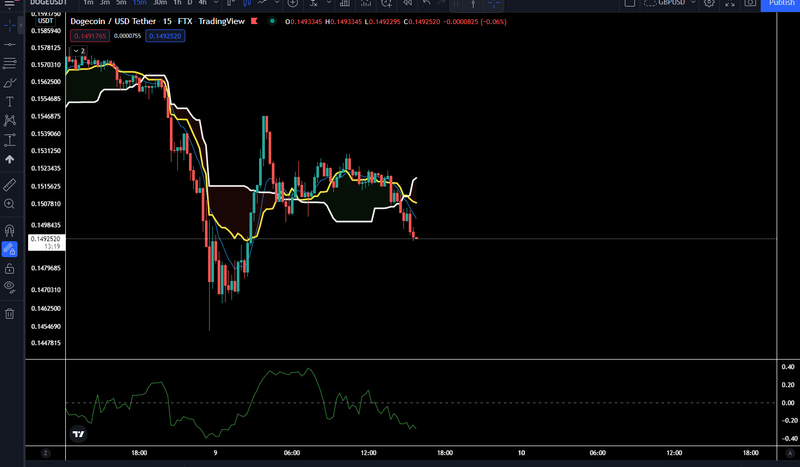The width and height of the screenshot is (800, 467).
Task: Select the up-arrow icon tool
Action: (9, 159)
